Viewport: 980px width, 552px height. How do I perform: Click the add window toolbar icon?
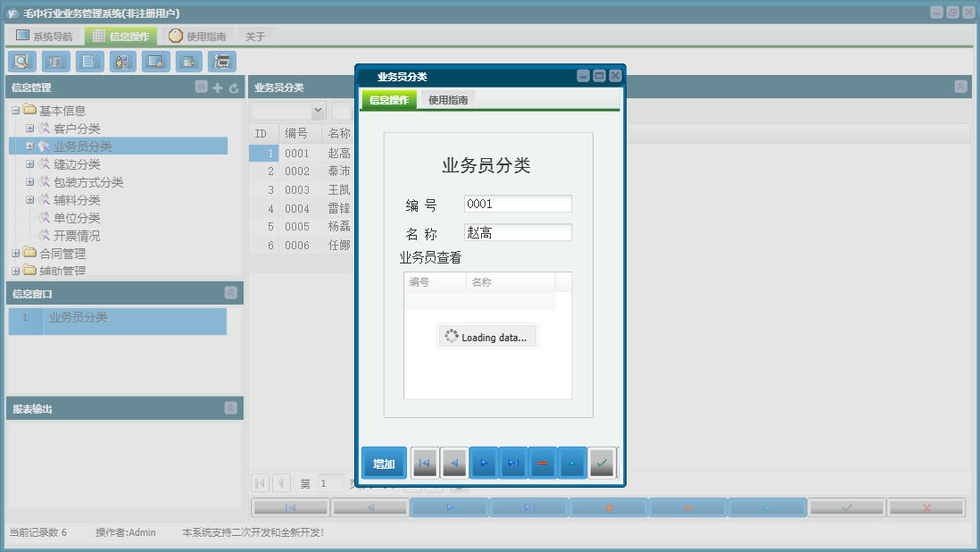tap(188, 62)
